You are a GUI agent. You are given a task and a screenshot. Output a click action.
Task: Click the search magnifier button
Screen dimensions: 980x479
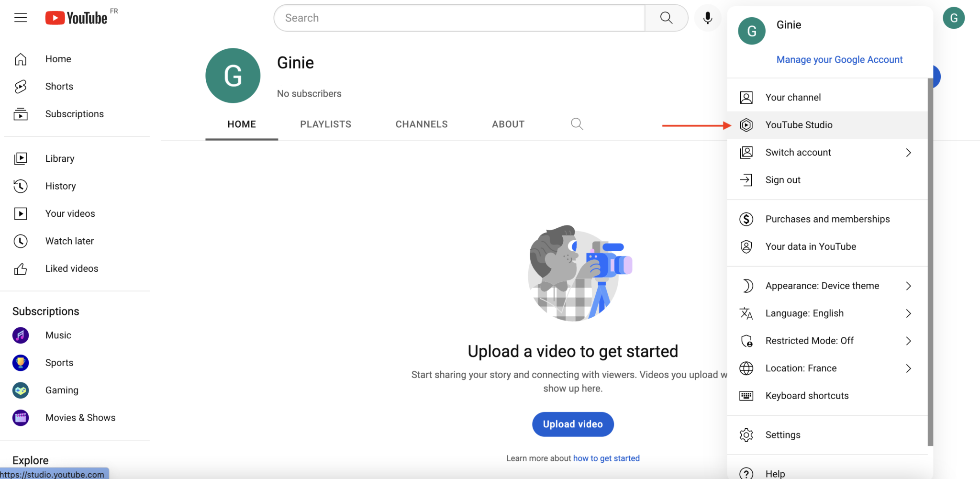[x=666, y=18]
